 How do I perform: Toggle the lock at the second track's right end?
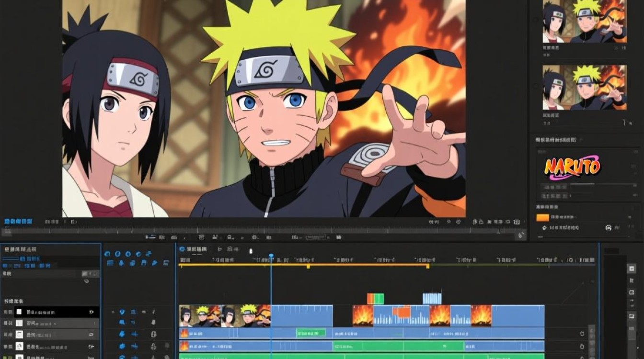[582, 333]
